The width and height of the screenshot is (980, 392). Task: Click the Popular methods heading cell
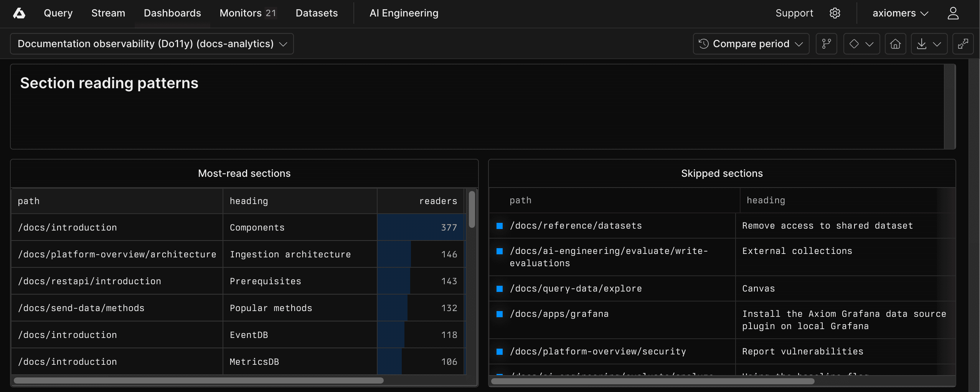(x=300, y=308)
